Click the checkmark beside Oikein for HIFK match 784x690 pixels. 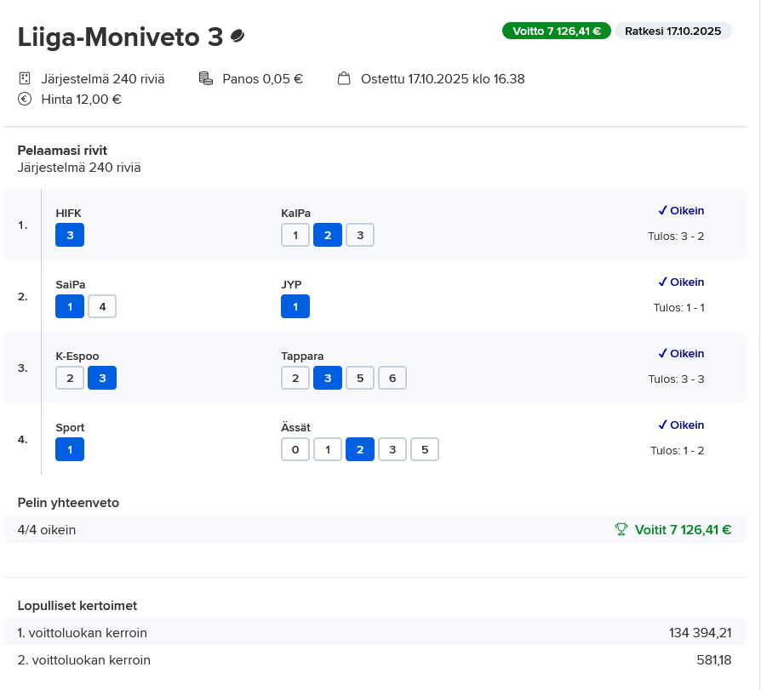[x=662, y=211]
